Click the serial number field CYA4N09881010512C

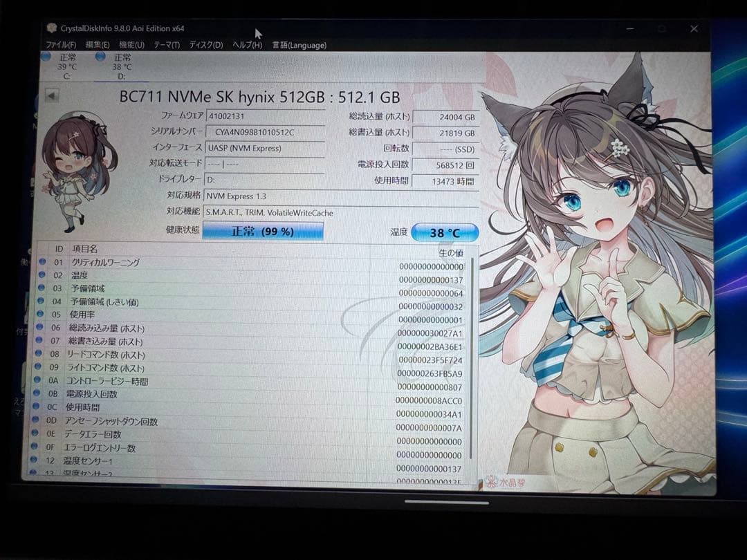pos(266,132)
